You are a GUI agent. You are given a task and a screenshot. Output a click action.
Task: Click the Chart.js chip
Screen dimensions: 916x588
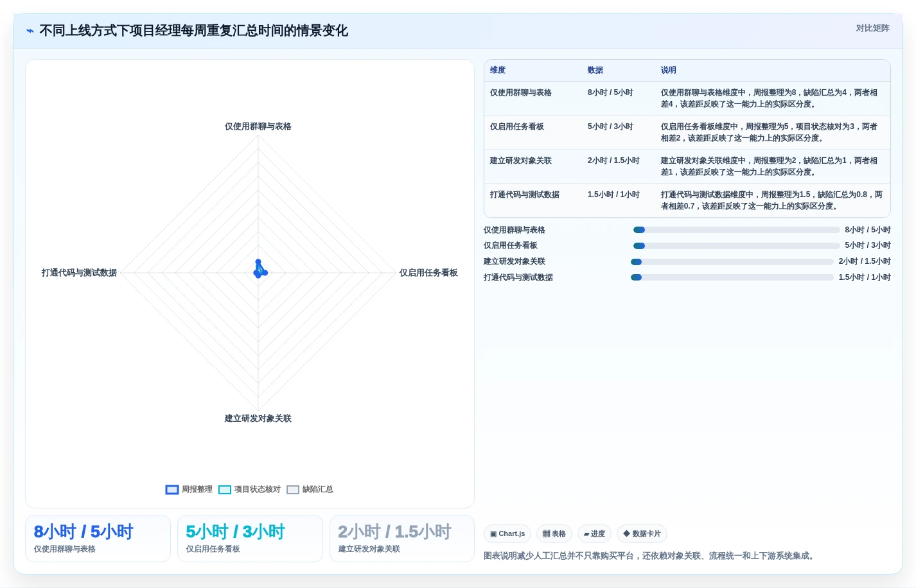tap(507, 533)
